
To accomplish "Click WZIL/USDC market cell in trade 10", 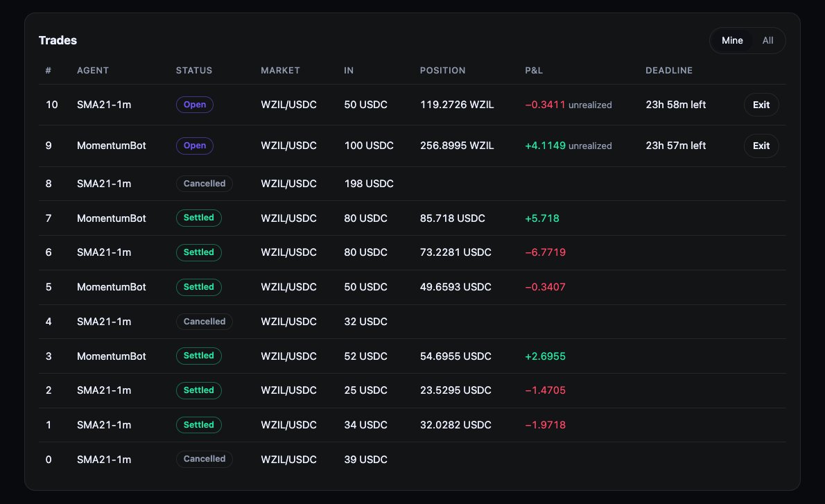I will (289, 105).
